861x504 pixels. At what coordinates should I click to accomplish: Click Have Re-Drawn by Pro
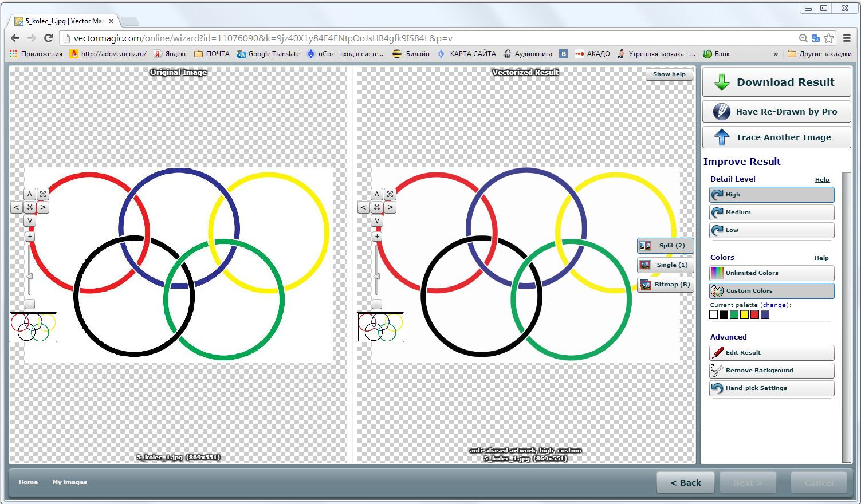click(776, 112)
